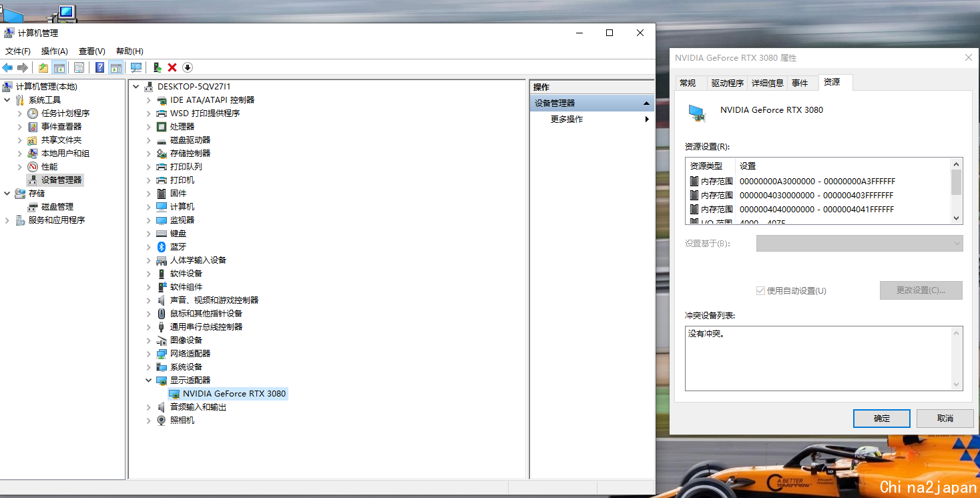
Task: Click the 资源 tab
Action: click(835, 82)
